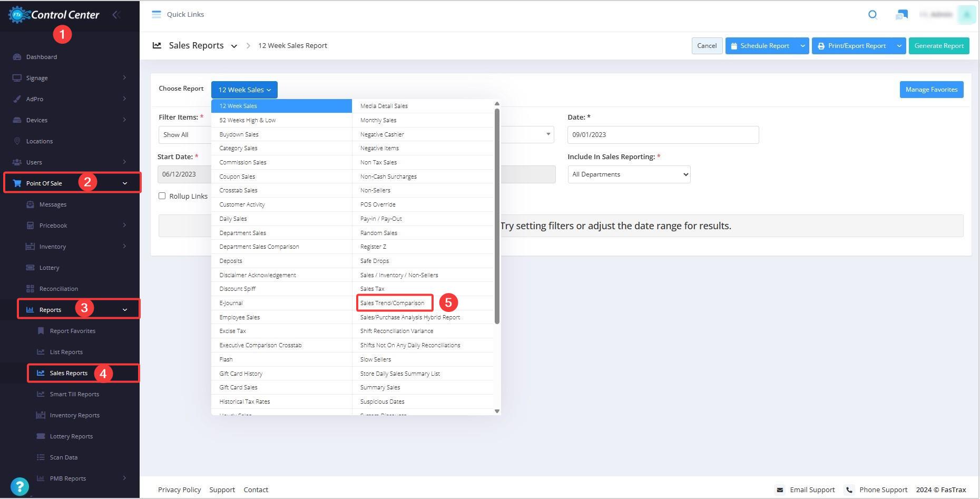
Task: Choose Department Sales Comparison report
Action: pyautogui.click(x=259, y=247)
